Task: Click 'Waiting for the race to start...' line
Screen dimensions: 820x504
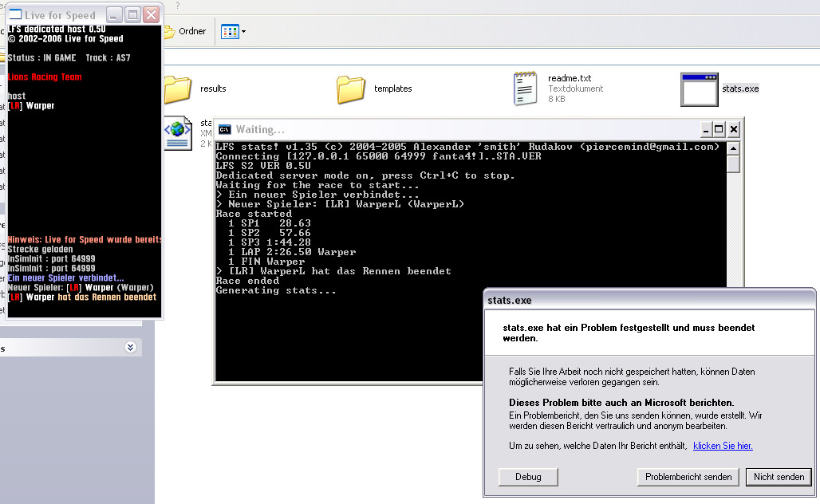Action: tap(317, 185)
